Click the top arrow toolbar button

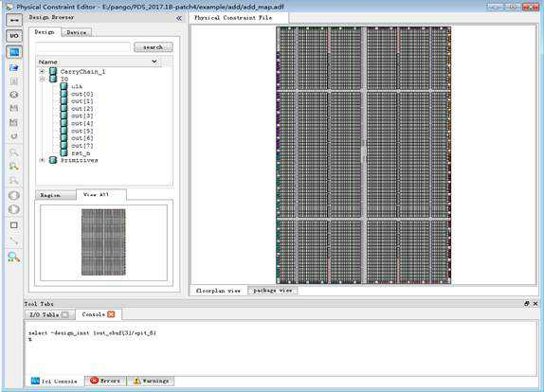click(14, 20)
